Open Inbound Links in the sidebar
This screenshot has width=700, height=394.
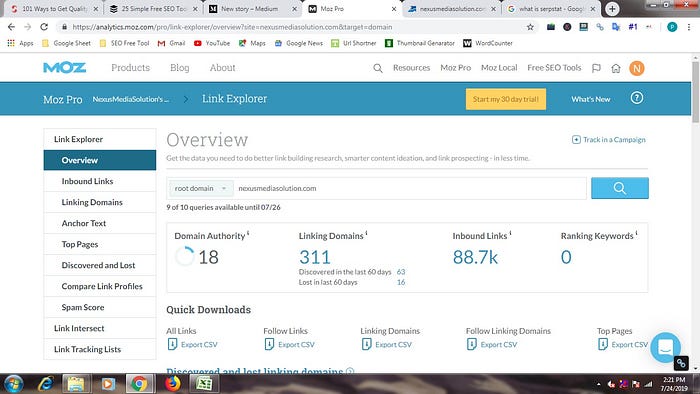tap(100, 181)
